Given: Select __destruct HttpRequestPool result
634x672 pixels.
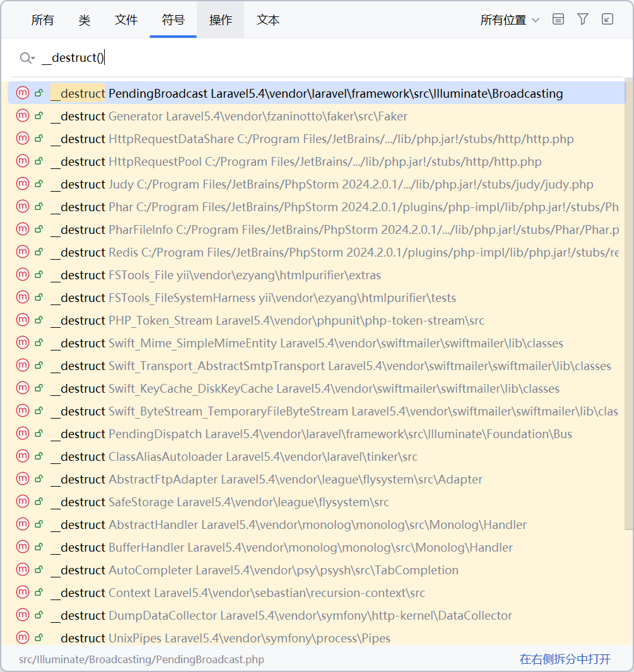Looking at the screenshot, I should coord(317,161).
